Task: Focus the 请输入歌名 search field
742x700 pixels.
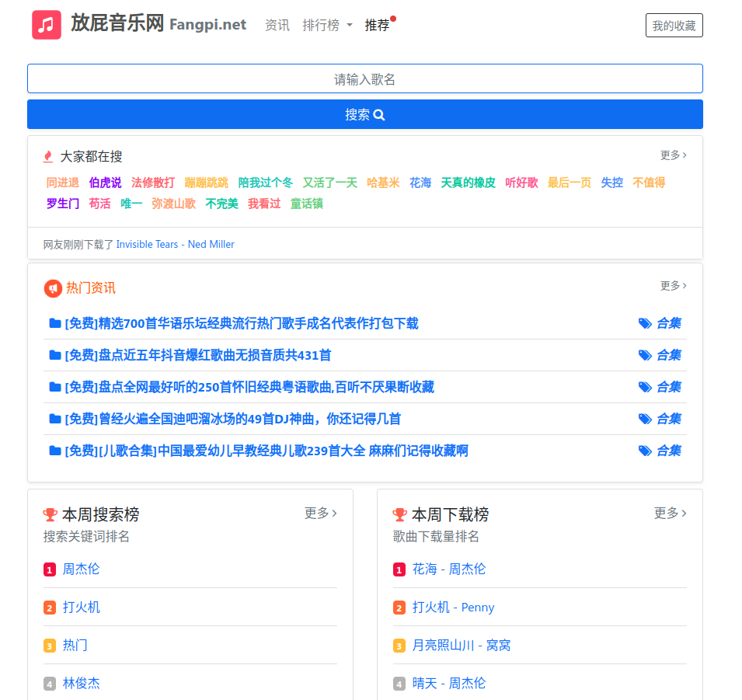Action: coord(365,79)
